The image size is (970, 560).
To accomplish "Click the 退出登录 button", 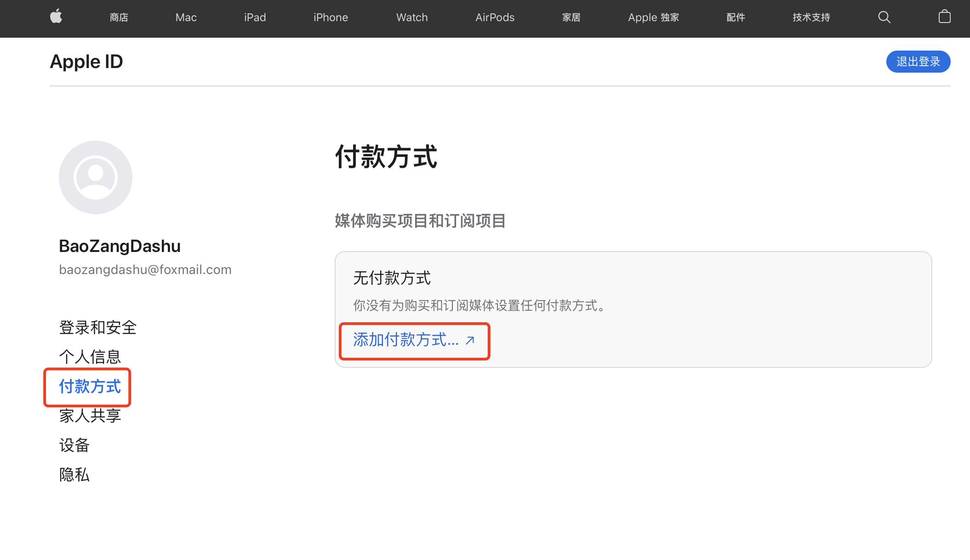I will 918,62.
